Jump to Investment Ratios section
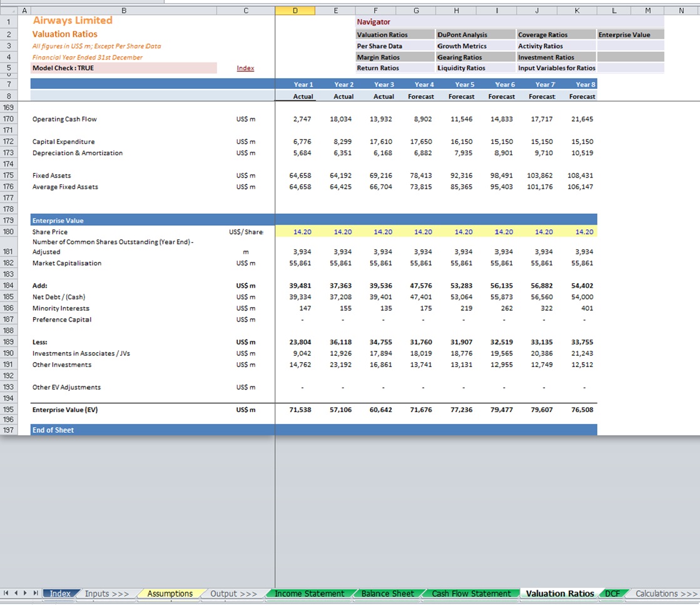Screen dimensions: 700x606 point(556,57)
